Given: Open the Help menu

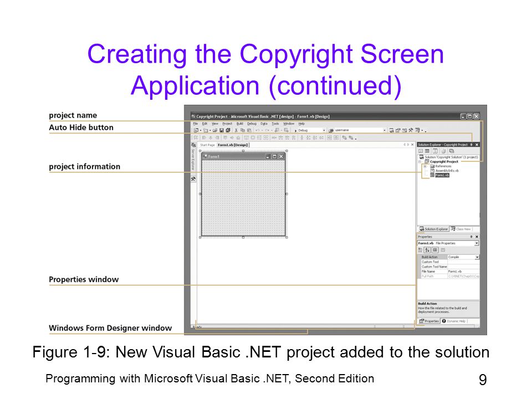Looking at the screenshot, I should click(x=301, y=124).
